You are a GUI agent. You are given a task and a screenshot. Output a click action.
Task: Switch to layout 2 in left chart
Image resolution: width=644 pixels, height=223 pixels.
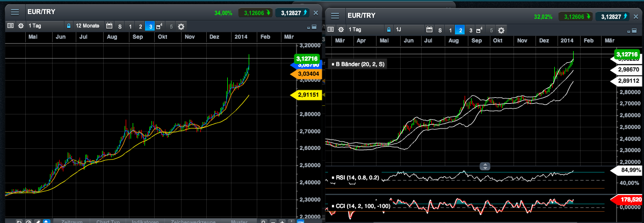[x=140, y=26]
